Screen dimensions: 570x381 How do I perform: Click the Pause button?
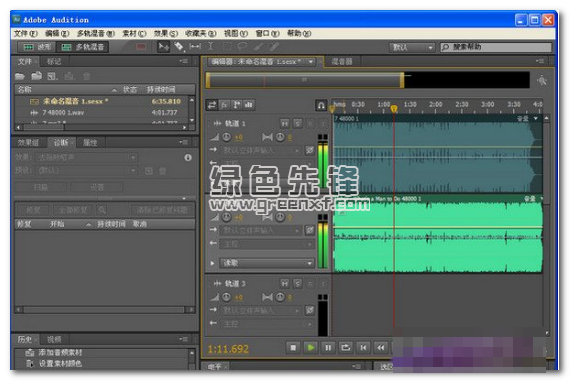328,348
